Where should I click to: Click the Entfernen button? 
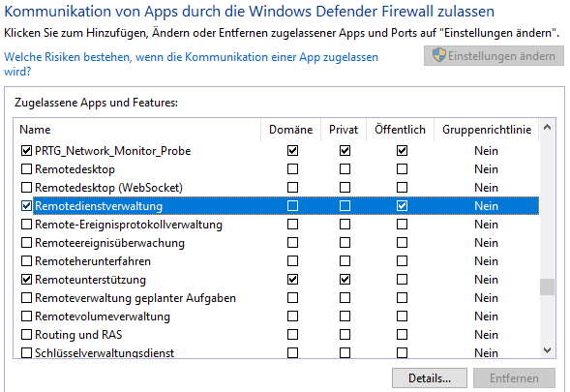tap(514, 378)
